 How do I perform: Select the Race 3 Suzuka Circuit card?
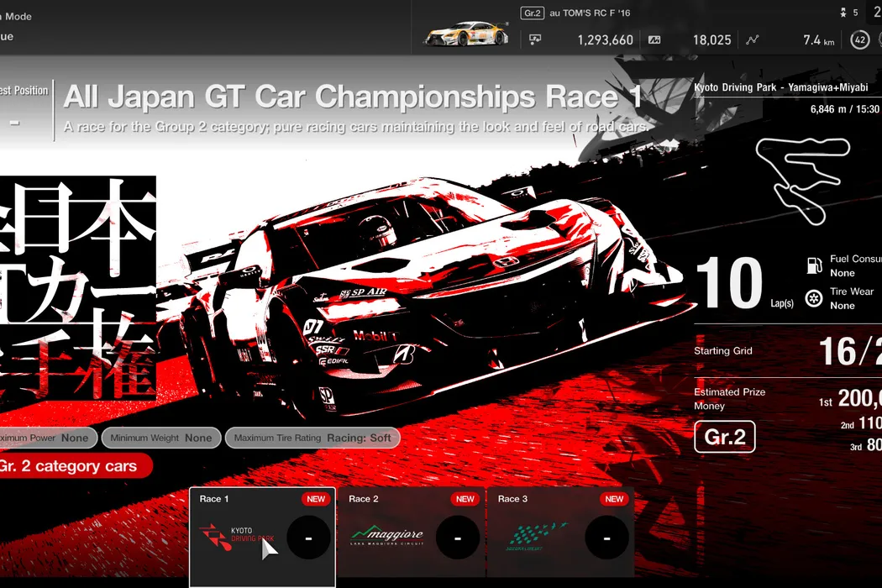[x=560, y=537]
